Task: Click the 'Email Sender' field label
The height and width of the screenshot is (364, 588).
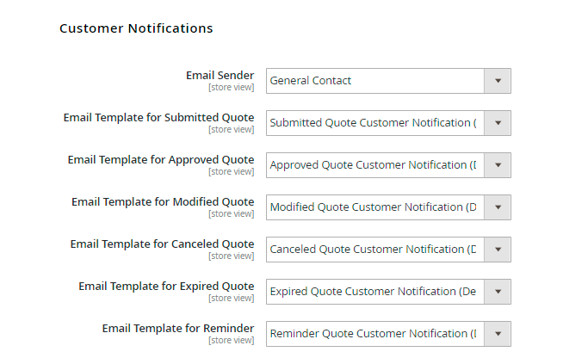Action: pyautogui.click(x=220, y=76)
